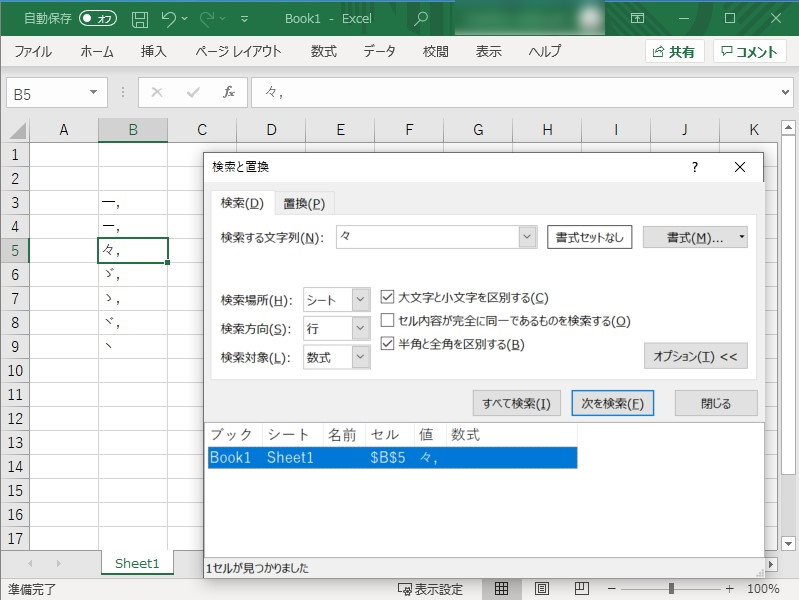Toggle 半角と全角を区別する checkbox
This screenshot has width=799, height=600.
[x=387, y=344]
